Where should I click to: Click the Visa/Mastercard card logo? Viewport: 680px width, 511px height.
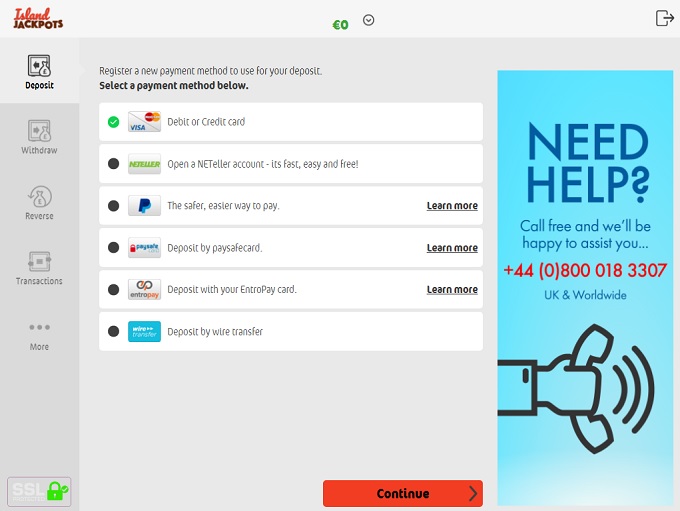(144, 122)
